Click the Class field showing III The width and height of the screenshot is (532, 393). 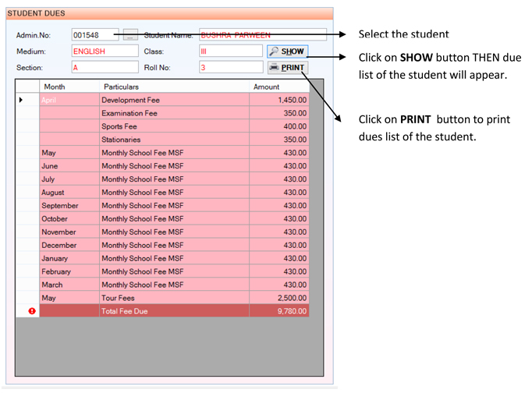231,51
